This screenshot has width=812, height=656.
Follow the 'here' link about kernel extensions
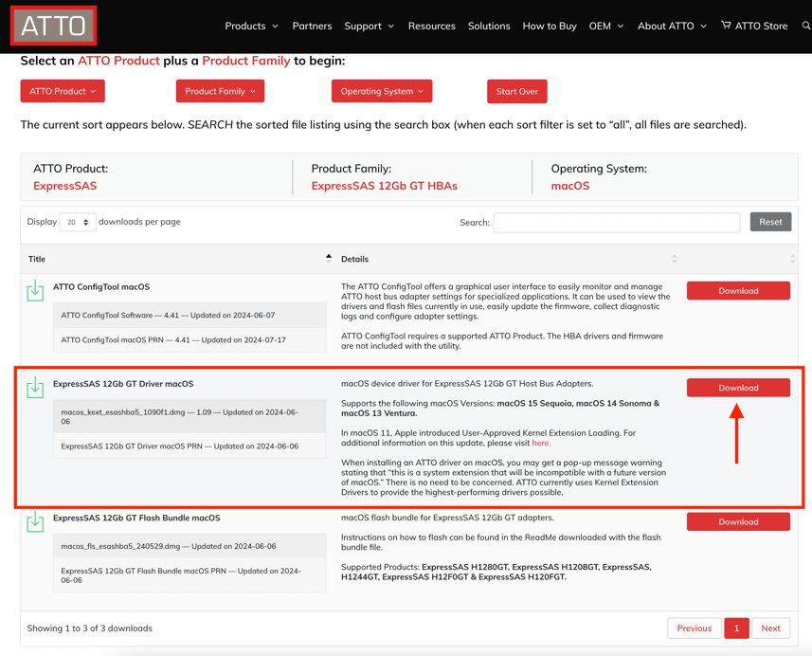540,443
